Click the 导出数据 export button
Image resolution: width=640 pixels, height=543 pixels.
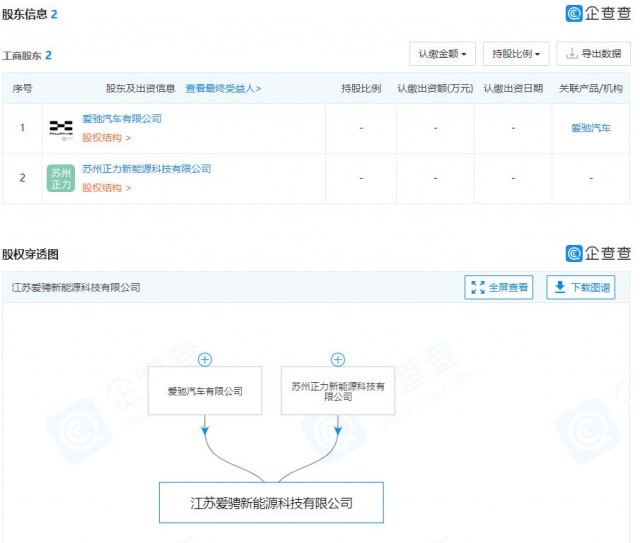click(x=593, y=54)
